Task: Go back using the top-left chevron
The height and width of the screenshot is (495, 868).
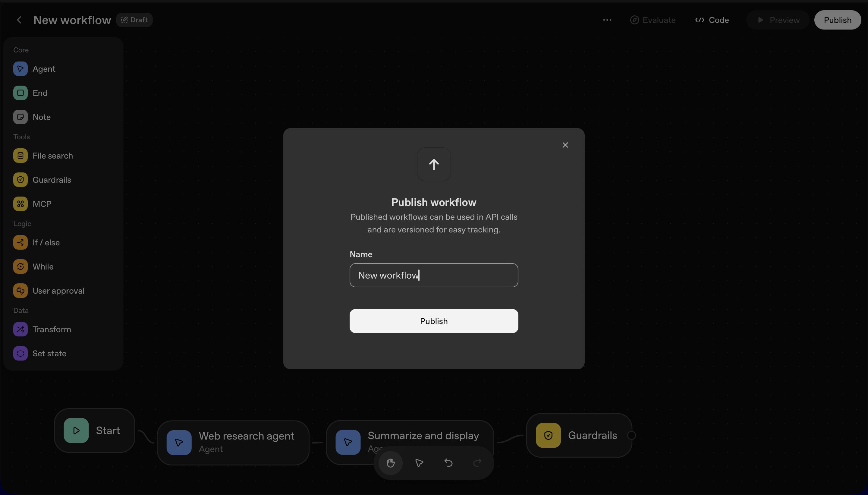Action: coord(19,20)
